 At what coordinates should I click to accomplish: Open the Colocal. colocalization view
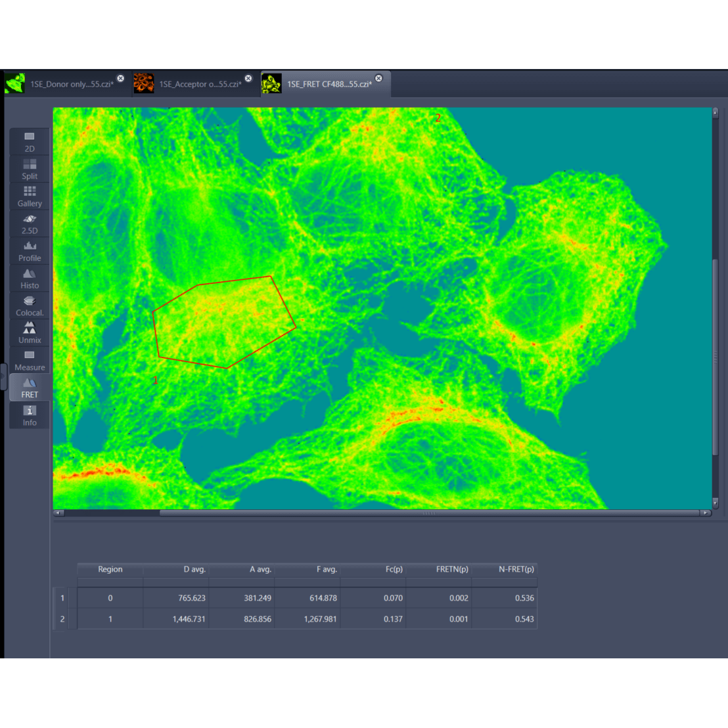(30, 306)
